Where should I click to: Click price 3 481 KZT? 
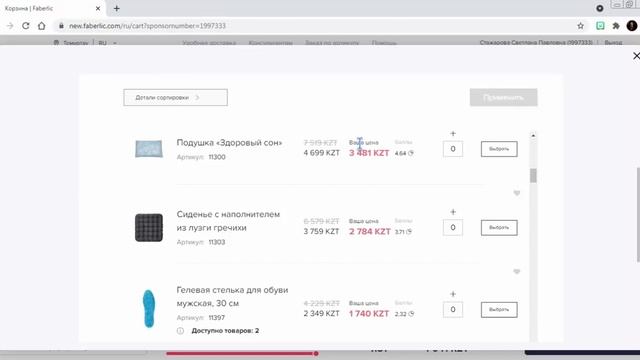click(x=369, y=153)
